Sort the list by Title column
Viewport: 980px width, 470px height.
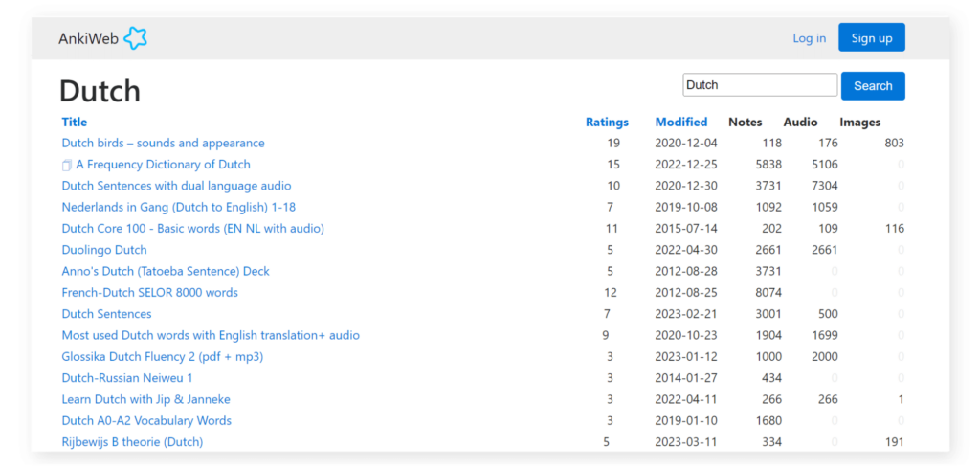coord(75,122)
